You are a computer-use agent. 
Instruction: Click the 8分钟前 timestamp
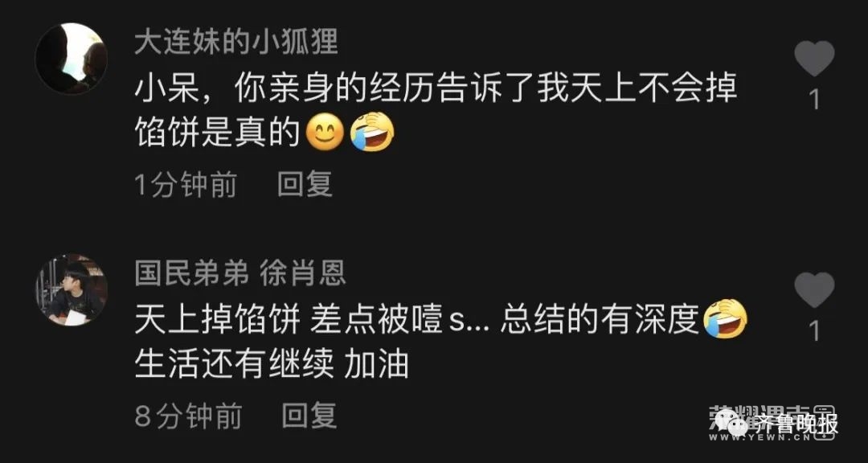point(188,416)
